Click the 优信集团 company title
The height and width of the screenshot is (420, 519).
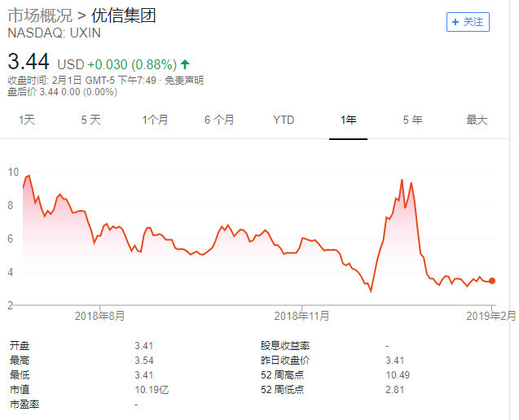click(124, 15)
